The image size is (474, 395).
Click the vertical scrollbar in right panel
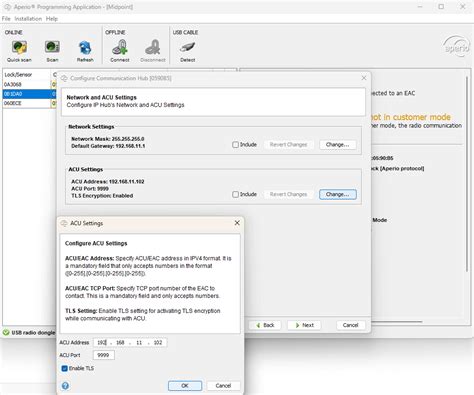pos(467,173)
